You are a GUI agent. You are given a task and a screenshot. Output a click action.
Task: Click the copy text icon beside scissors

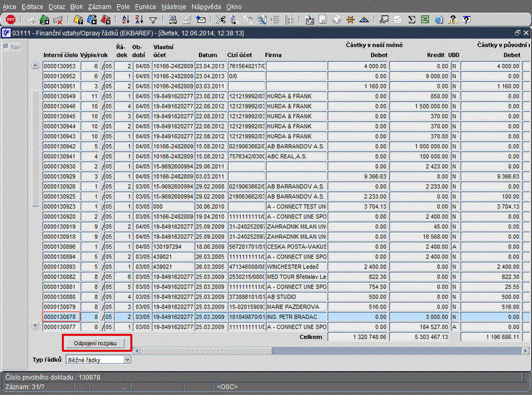pyautogui.click(x=234, y=20)
